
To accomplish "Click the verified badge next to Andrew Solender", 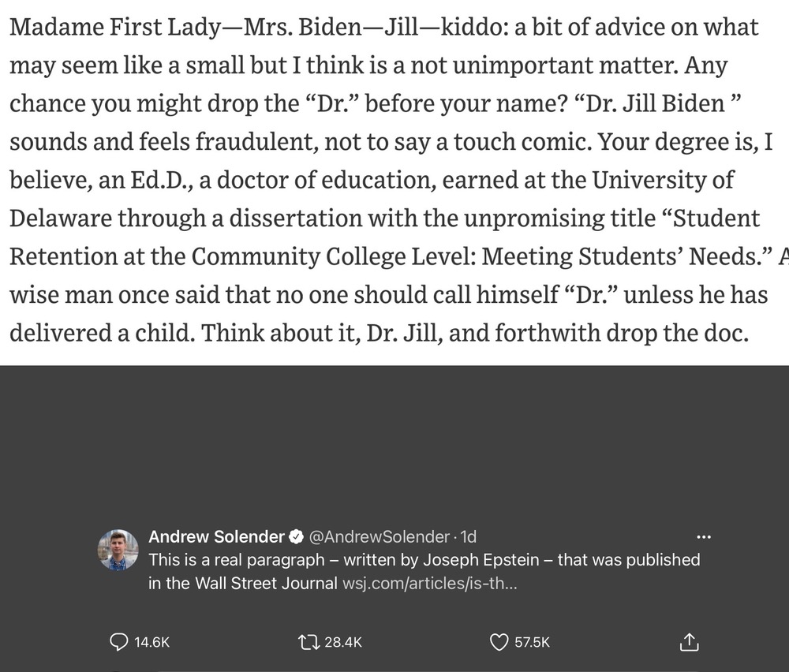I will coord(297,536).
